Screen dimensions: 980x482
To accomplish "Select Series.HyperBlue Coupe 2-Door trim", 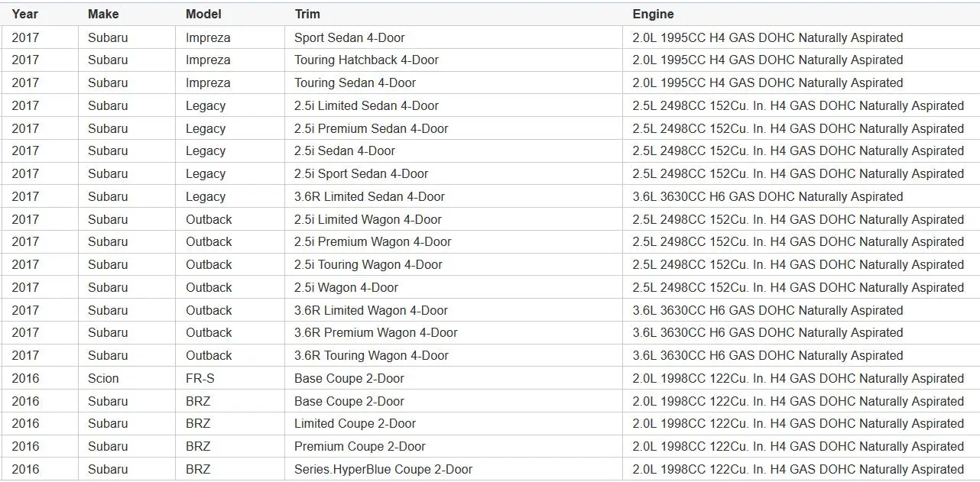I will point(453,469).
